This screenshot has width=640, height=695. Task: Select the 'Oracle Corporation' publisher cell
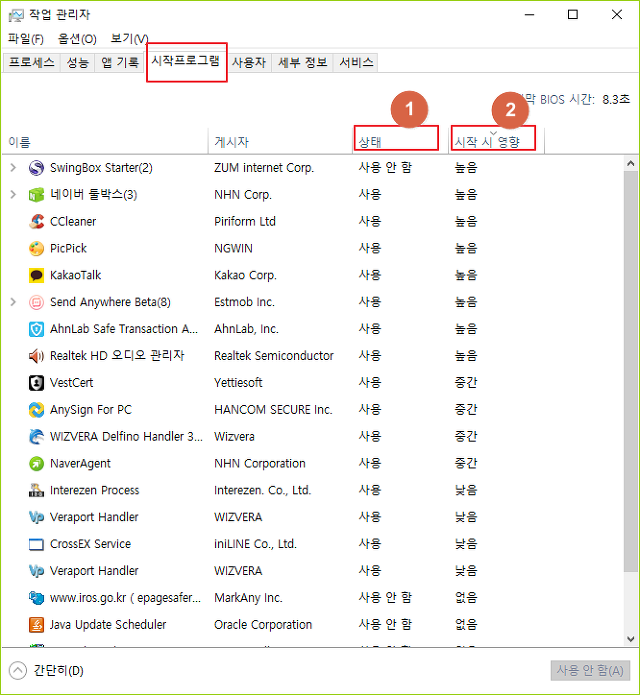pos(263,625)
